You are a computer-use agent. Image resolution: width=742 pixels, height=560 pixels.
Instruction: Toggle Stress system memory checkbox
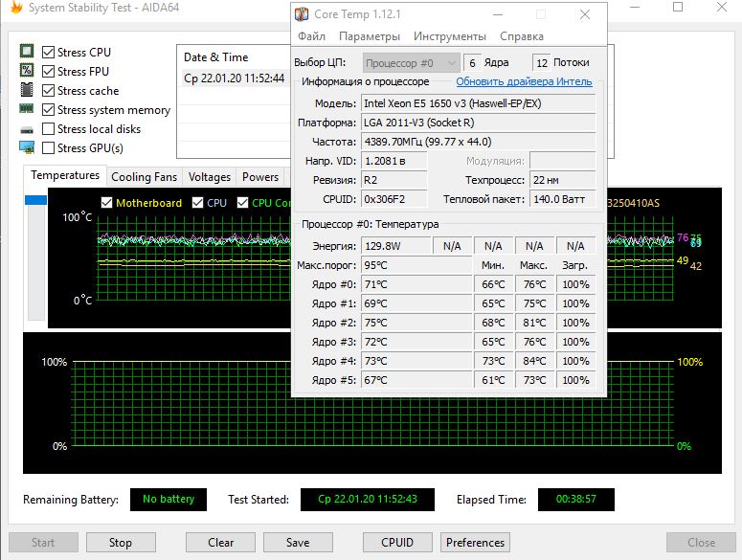[48, 110]
